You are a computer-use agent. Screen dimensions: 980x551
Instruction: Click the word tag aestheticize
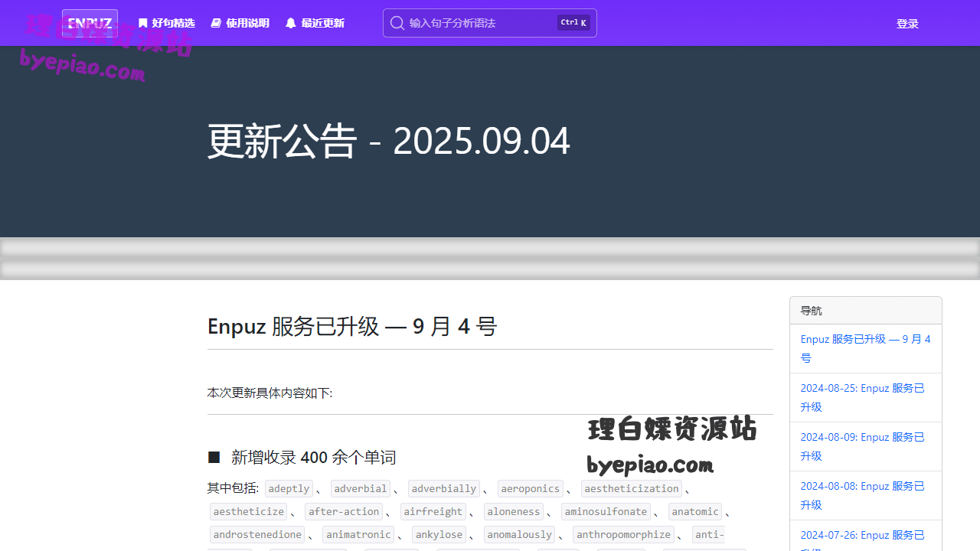(x=248, y=512)
